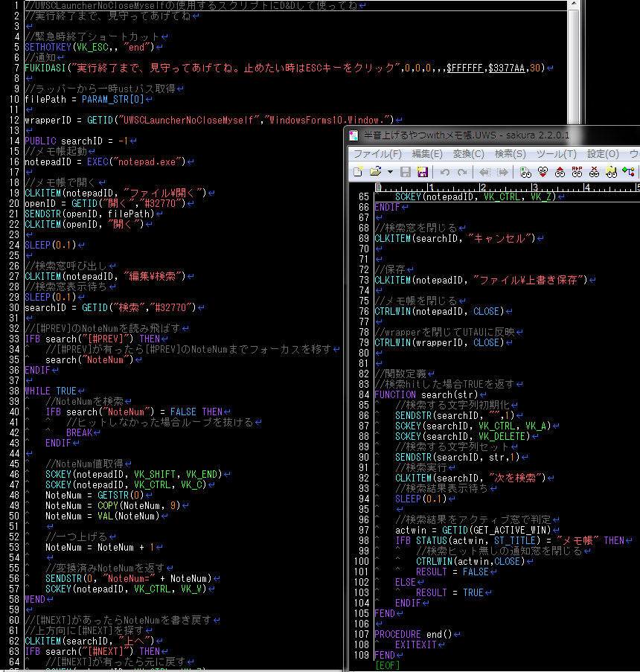The width and height of the screenshot is (640, 672).
Task: Open the Replace (R▸P) eyes icon
Action: click(x=577, y=173)
